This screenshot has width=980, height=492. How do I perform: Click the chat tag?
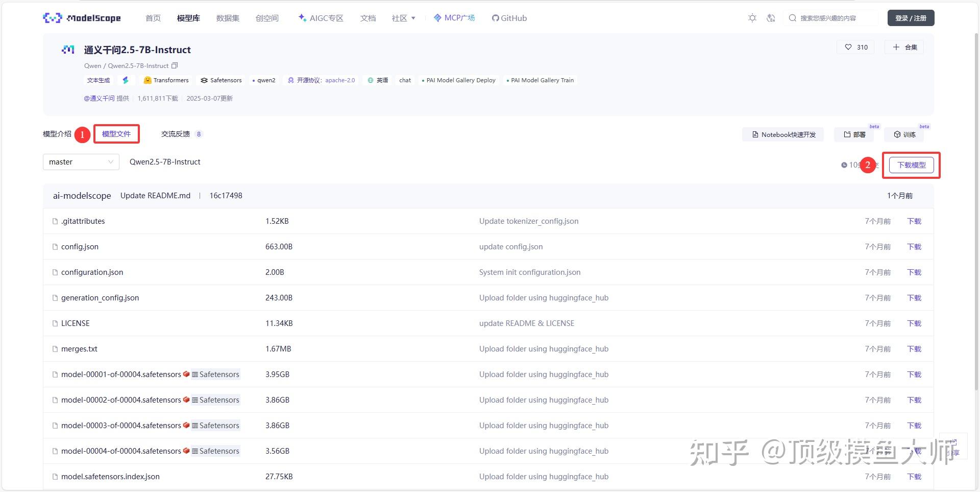coord(405,80)
